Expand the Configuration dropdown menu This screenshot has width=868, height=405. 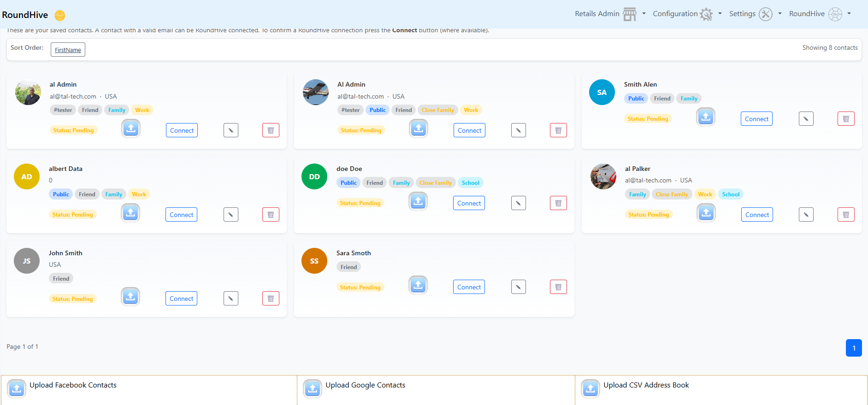pos(686,14)
